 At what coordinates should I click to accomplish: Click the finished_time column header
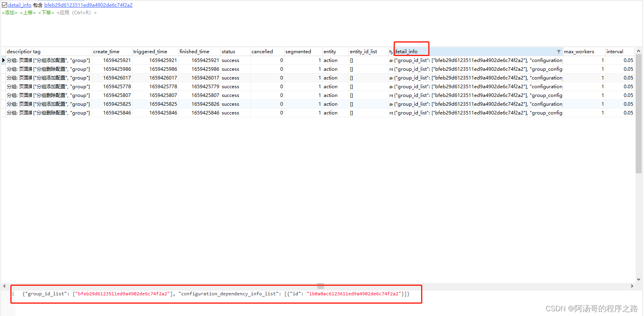click(x=199, y=52)
